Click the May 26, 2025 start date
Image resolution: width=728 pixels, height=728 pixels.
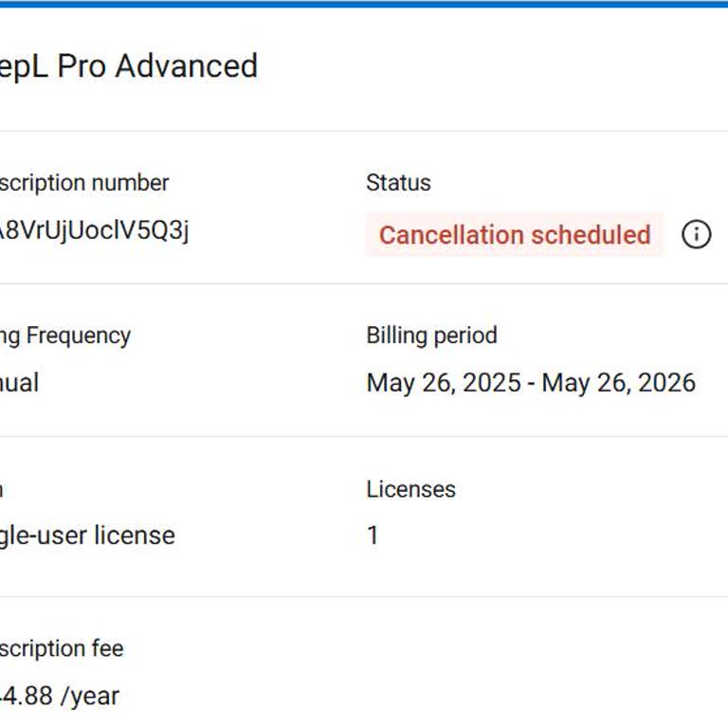[x=444, y=383]
